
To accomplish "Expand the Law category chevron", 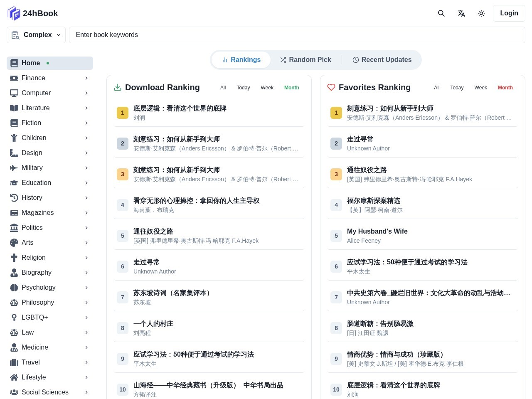I will pos(86,332).
